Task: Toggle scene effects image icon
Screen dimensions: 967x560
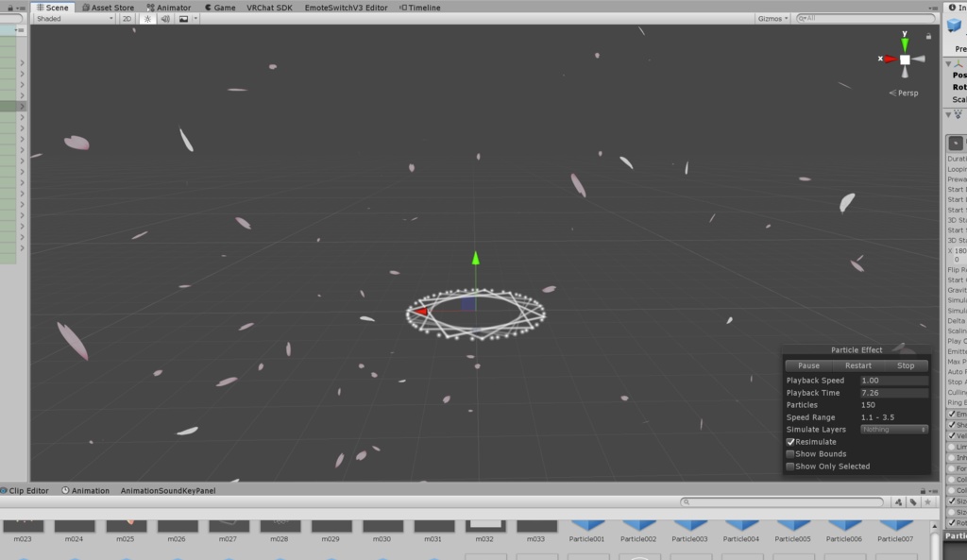Action: click(x=184, y=19)
